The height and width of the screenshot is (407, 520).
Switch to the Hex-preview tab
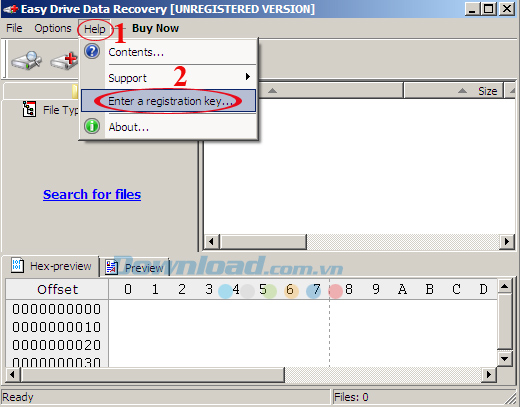(51, 266)
